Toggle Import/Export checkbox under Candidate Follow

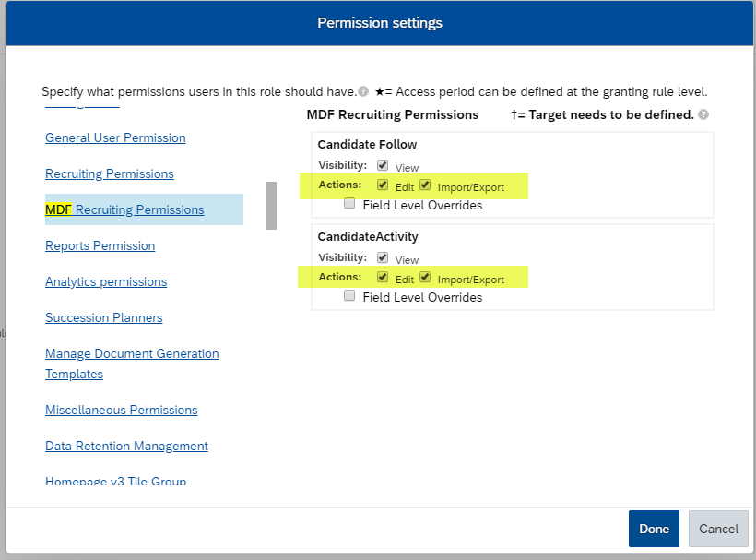(425, 185)
